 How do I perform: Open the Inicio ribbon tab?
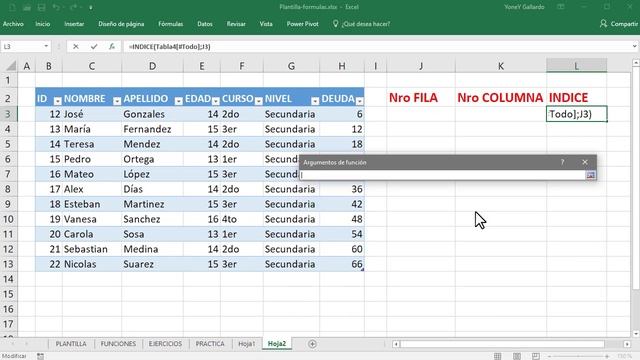[42, 24]
